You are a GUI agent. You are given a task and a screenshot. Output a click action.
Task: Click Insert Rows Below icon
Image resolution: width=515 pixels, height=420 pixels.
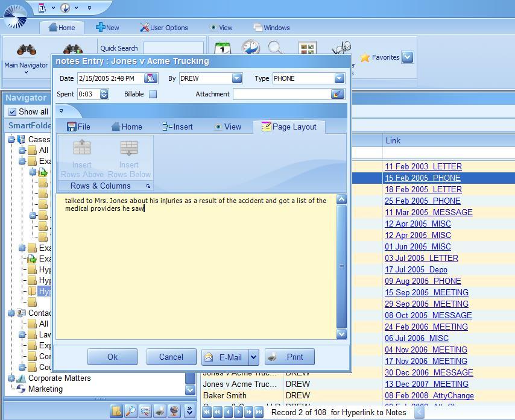click(129, 147)
